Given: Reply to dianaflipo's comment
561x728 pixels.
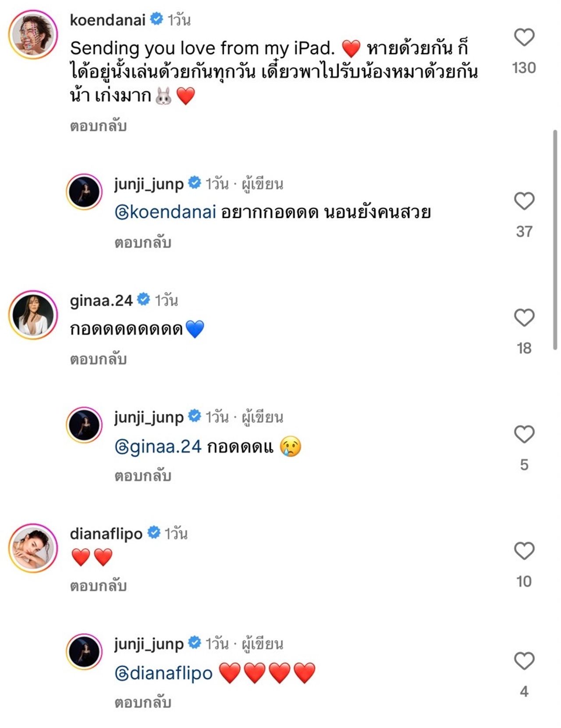Looking at the screenshot, I should pos(98,586).
